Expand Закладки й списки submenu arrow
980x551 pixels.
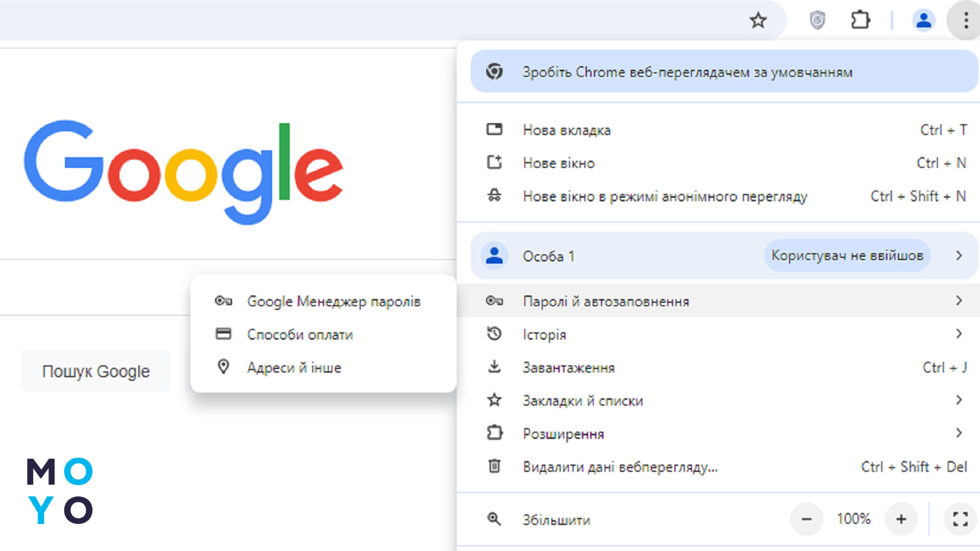click(x=959, y=400)
